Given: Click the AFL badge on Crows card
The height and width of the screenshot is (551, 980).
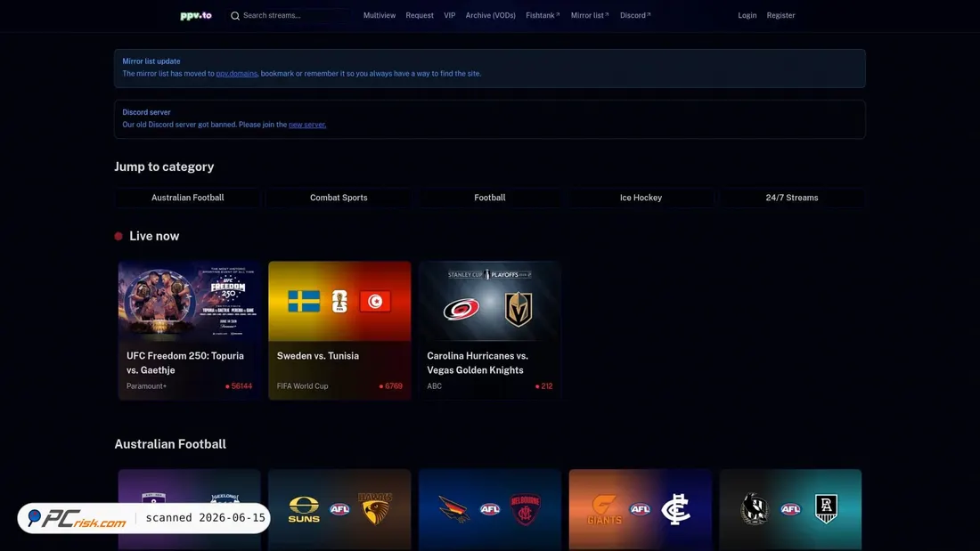Looking at the screenshot, I should coord(490,509).
